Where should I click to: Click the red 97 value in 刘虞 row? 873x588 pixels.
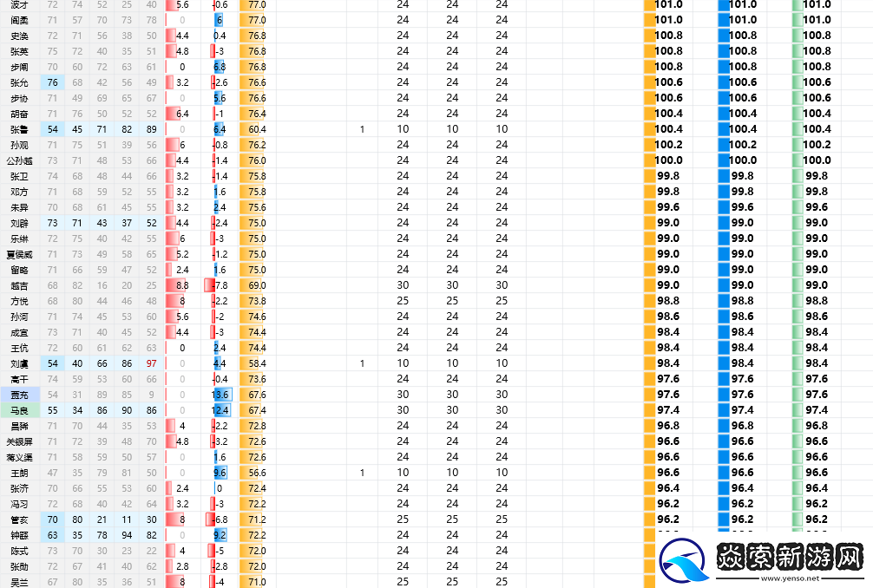152,363
